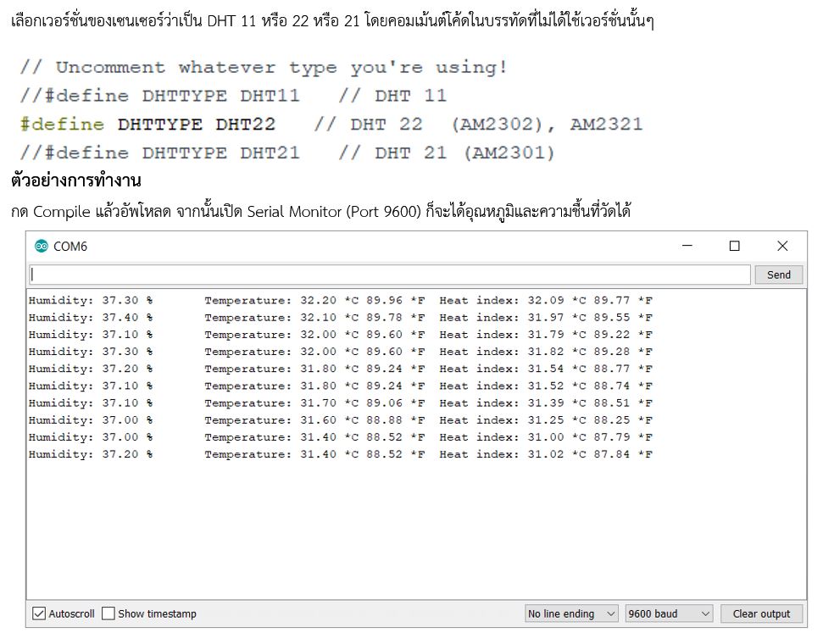Click the commented DHT21 define line
The width and height of the screenshot is (823, 644).
[286, 153]
